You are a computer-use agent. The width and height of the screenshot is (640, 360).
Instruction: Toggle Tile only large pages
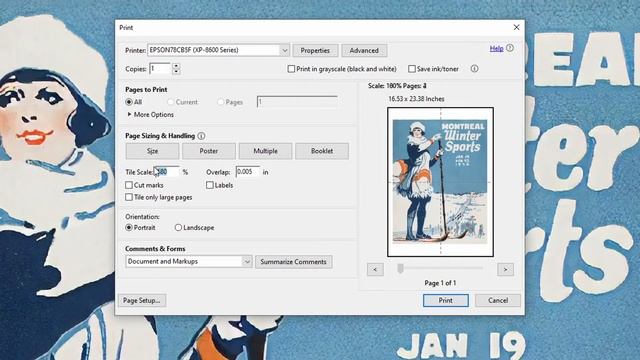[129, 197]
